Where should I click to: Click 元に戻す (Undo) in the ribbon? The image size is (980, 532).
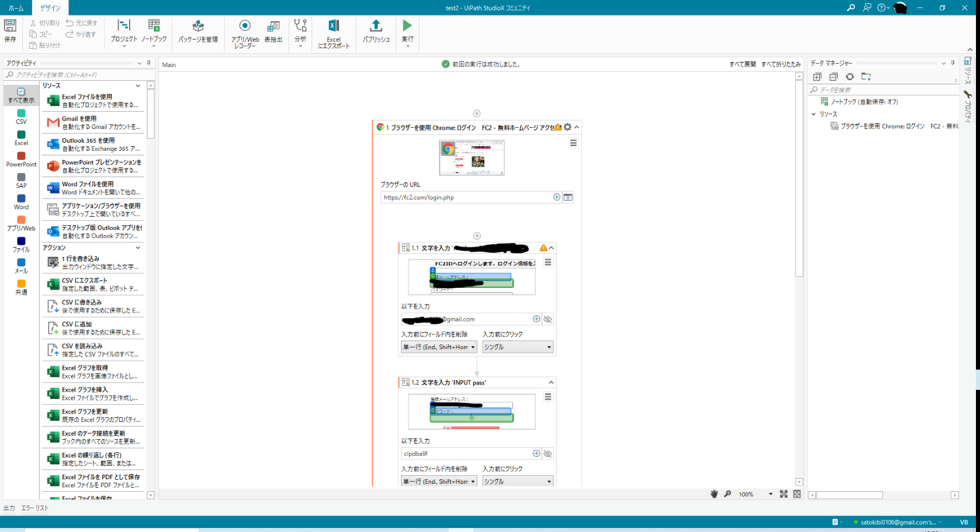click(x=80, y=24)
